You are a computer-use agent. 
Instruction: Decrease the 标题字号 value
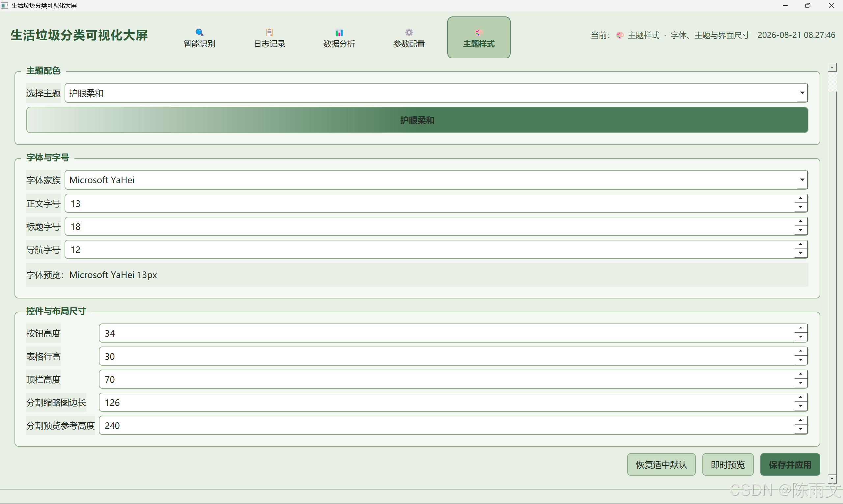[x=801, y=230]
